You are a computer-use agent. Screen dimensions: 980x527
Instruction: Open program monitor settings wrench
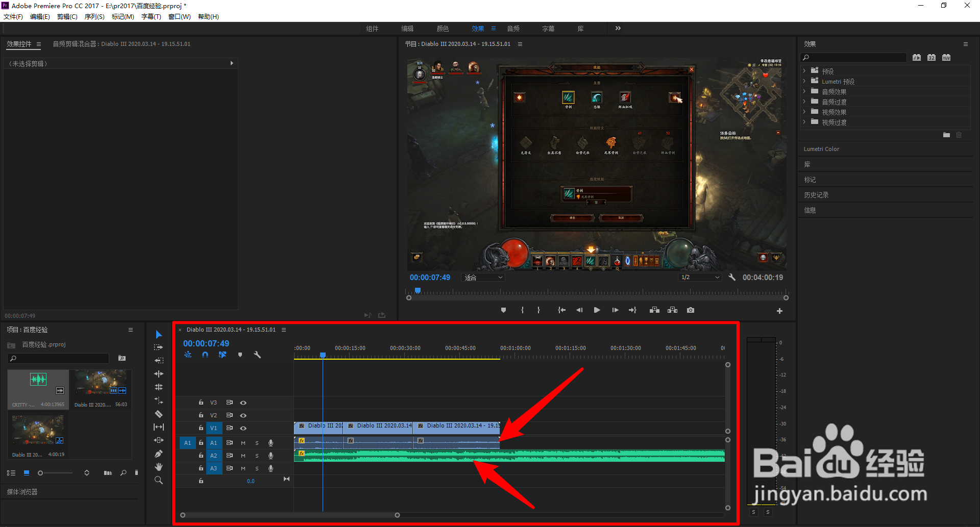point(732,277)
